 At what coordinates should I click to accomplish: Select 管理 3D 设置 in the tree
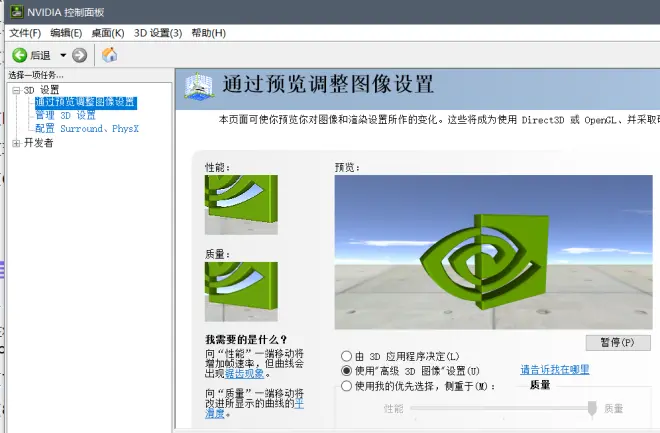pyautogui.click(x=65, y=115)
